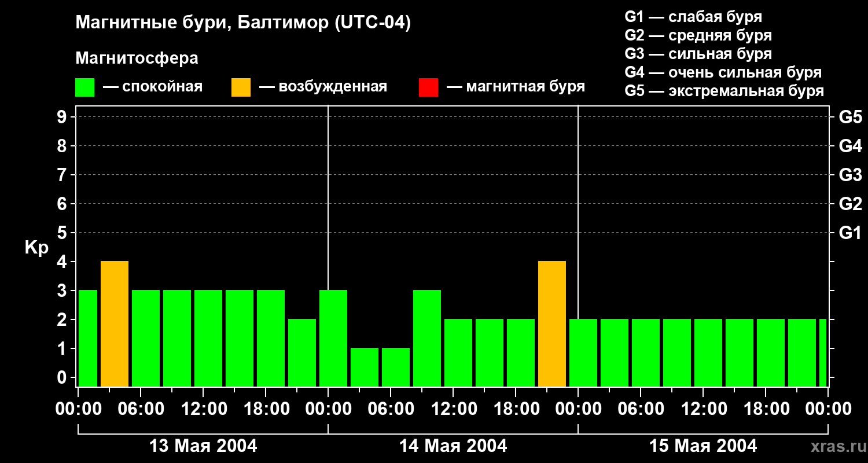
Task: Click the G1 label on the right axis
Action: click(x=850, y=233)
